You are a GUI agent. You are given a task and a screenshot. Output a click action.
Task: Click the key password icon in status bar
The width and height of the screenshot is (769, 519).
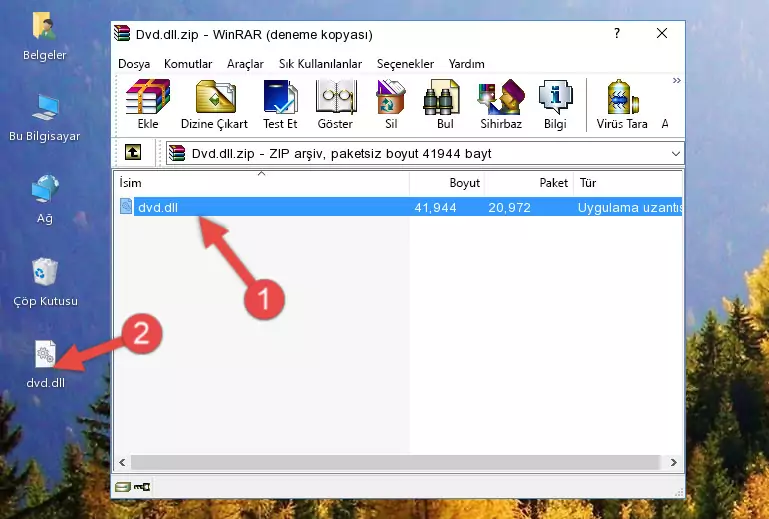point(142,487)
